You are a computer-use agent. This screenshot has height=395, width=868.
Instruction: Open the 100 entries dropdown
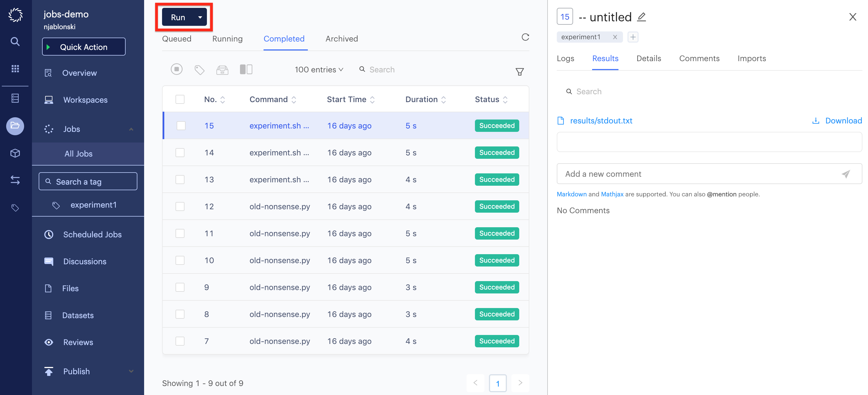point(319,70)
